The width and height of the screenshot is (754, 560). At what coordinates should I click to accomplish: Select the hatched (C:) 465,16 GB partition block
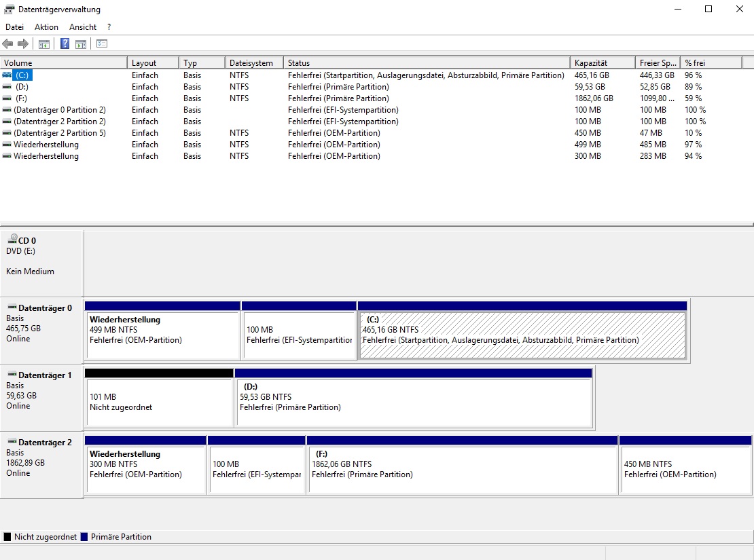click(x=522, y=331)
